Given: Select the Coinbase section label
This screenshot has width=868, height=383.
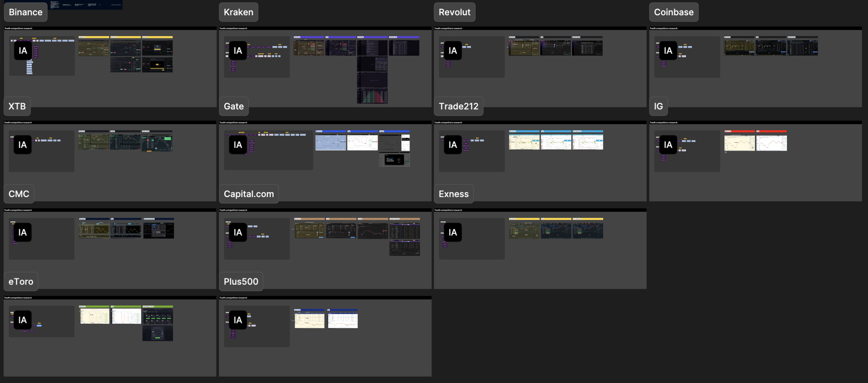Looking at the screenshot, I should point(674,12).
